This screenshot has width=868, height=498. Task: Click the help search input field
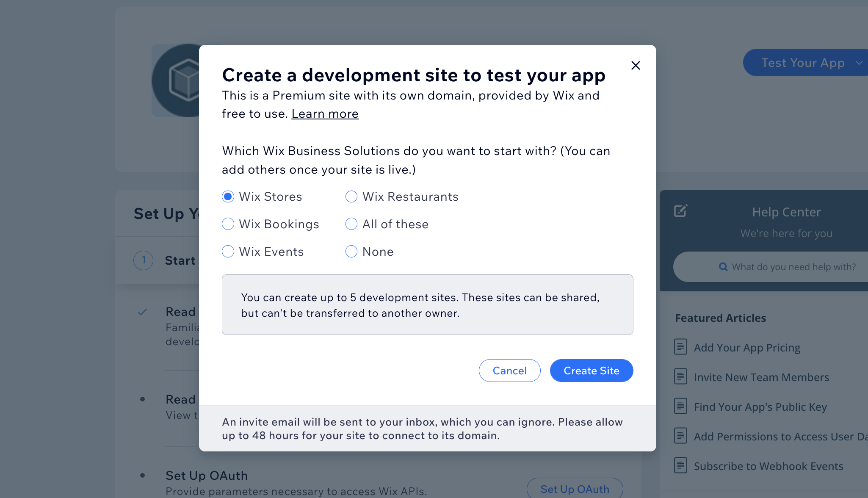[x=771, y=267]
